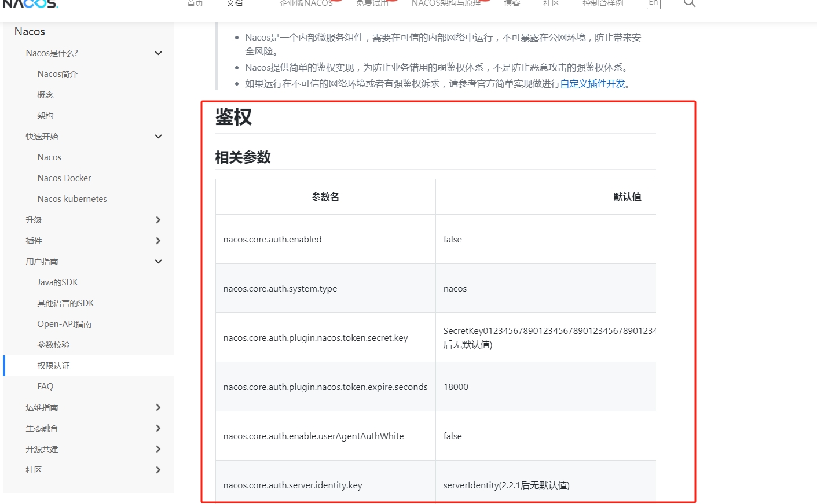Screen dimensions: 817x504
Task: Open the Nacos简介 page
Action: click(x=57, y=74)
